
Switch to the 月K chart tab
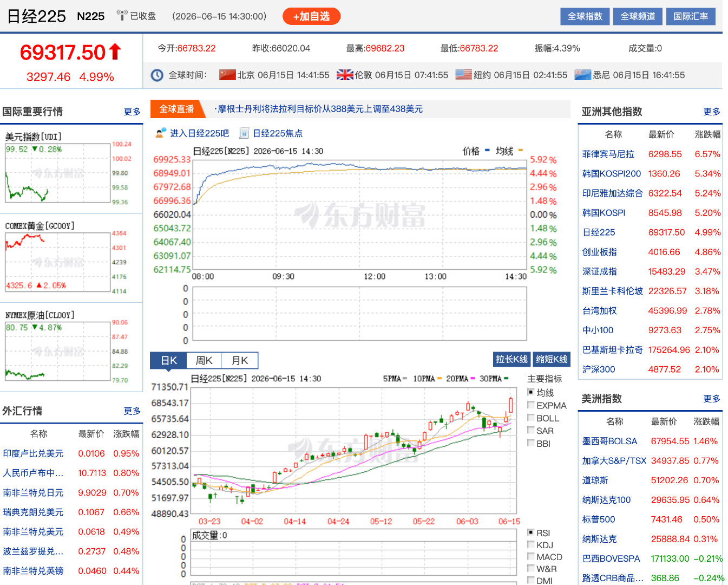pos(240,360)
